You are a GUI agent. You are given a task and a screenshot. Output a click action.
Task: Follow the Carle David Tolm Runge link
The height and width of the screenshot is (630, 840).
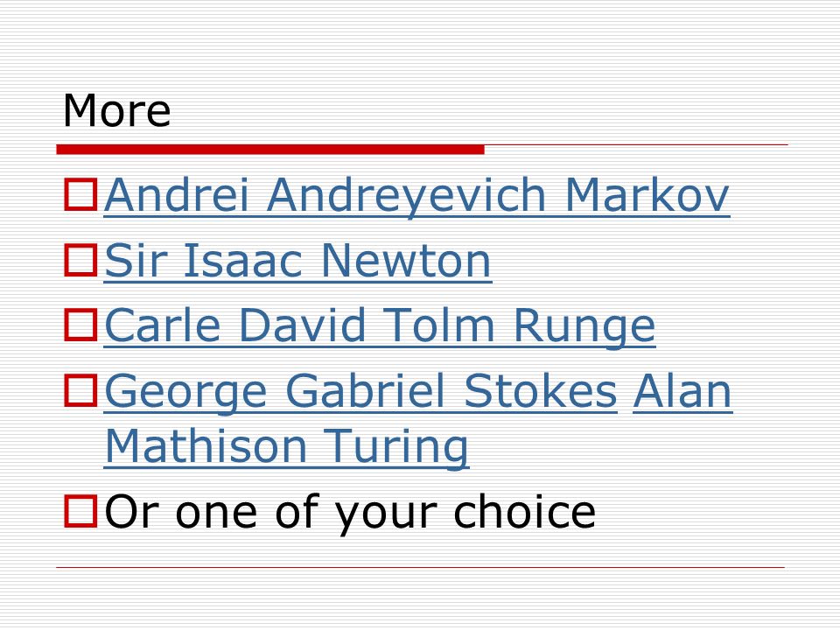[380, 326]
